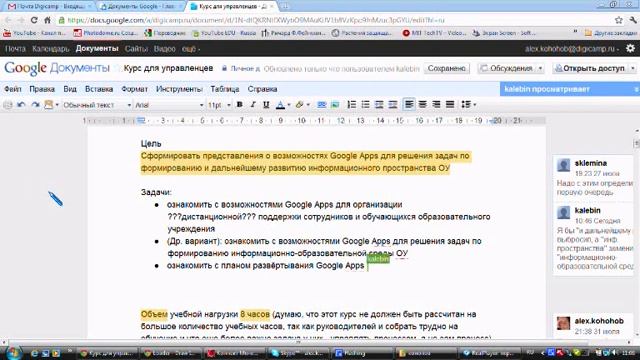Apply a numbered list
640x360 pixels.
[351, 105]
